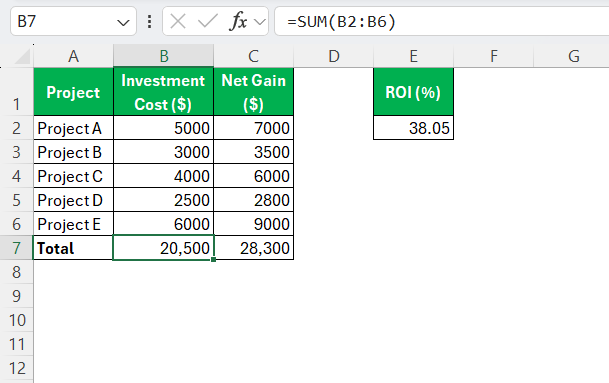The height and width of the screenshot is (383, 609).
Task: Select row 5 header
Action: tap(16, 200)
